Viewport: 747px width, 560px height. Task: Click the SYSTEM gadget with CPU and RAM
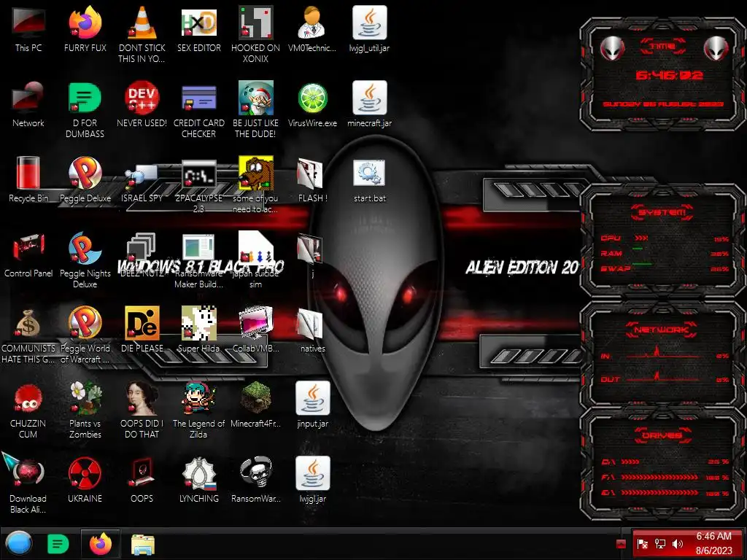click(662, 241)
